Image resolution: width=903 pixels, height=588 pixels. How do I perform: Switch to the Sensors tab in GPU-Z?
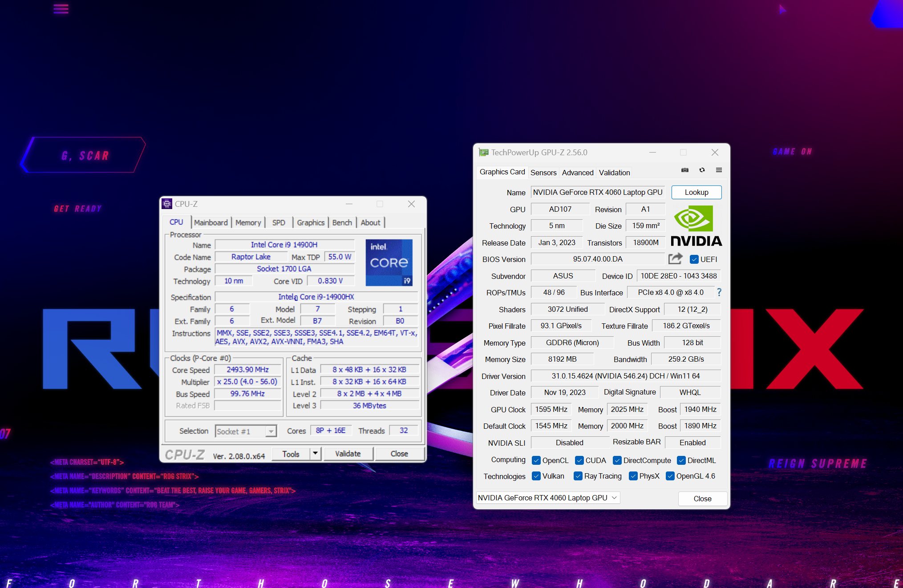click(543, 173)
